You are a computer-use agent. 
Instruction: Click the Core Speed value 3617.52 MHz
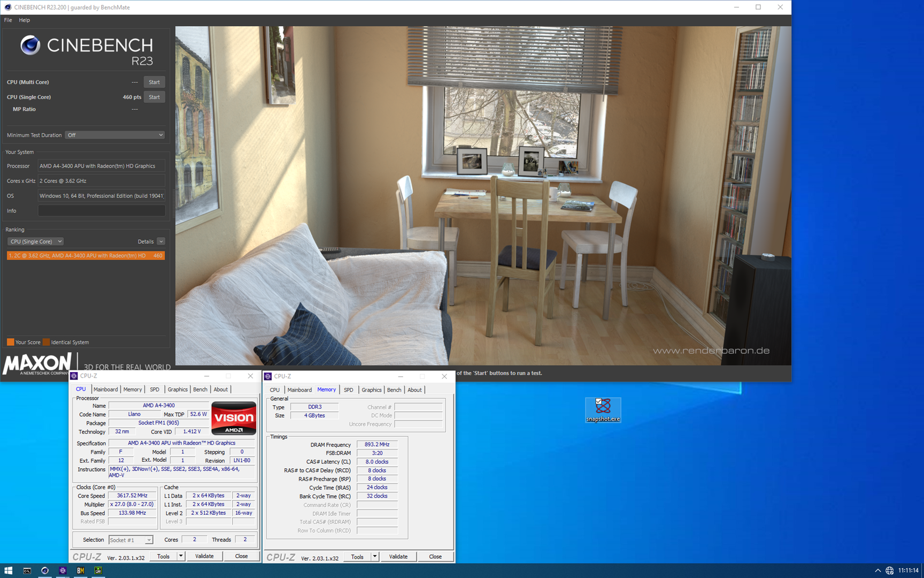[x=132, y=496]
